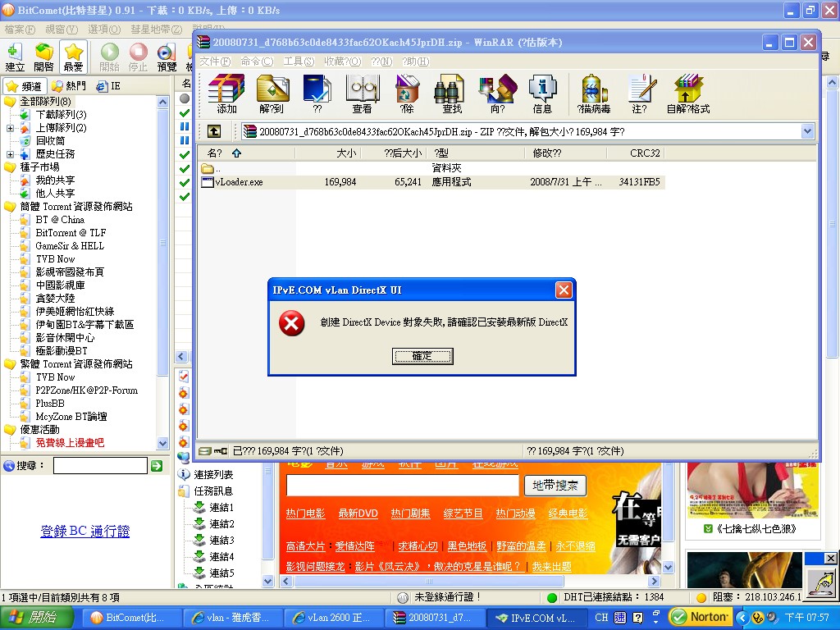Image resolution: width=840 pixels, height=630 pixels.
Task: Open the 热门电影 link in the BitComet page
Action: point(305,514)
